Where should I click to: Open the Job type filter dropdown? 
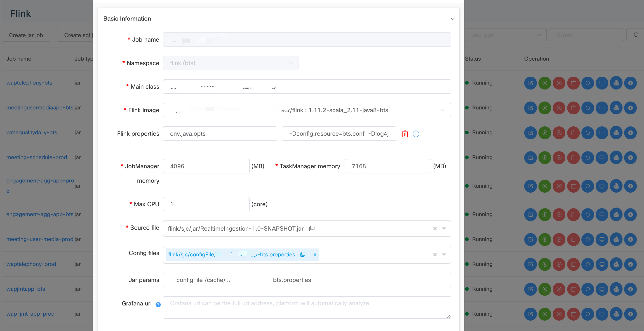(x=505, y=35)
